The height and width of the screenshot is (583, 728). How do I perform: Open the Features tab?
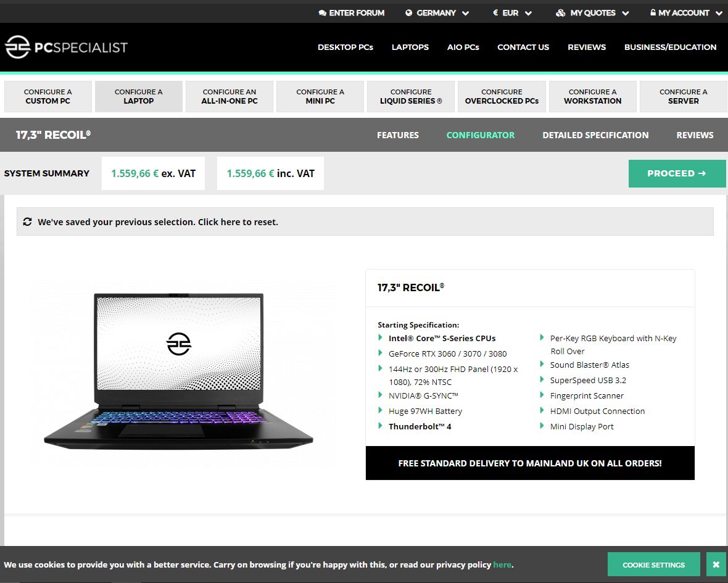397,135
